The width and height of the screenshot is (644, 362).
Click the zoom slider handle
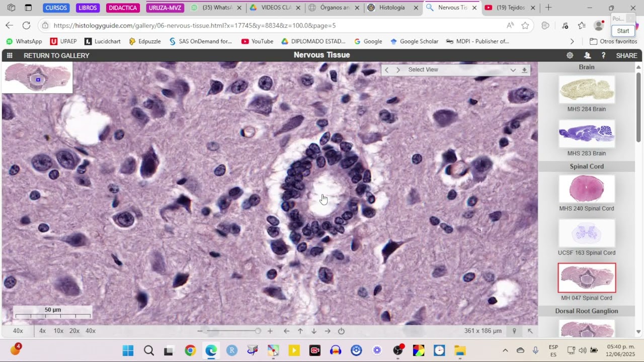click(258, 331)
